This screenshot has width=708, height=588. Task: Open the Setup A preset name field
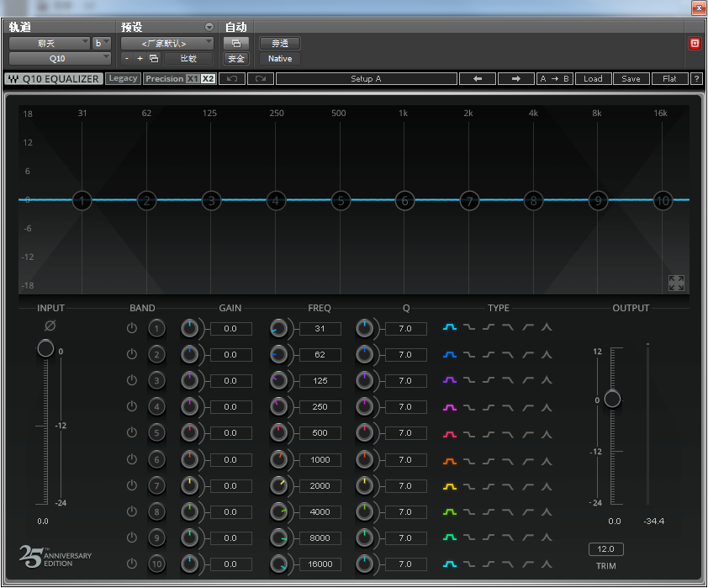pyautogui.click(x=366, y=78)
